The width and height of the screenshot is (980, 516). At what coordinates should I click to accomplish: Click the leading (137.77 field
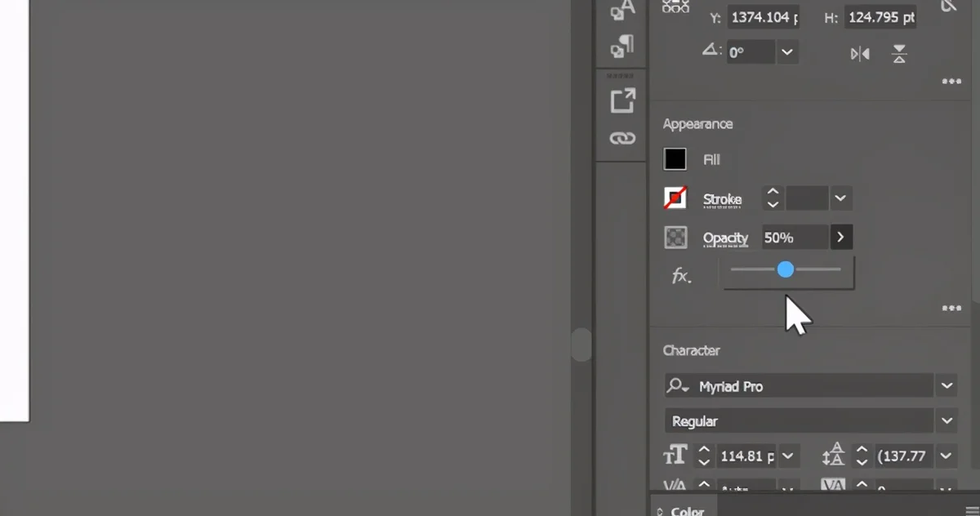pyautogui.click(x=905, y=456)
